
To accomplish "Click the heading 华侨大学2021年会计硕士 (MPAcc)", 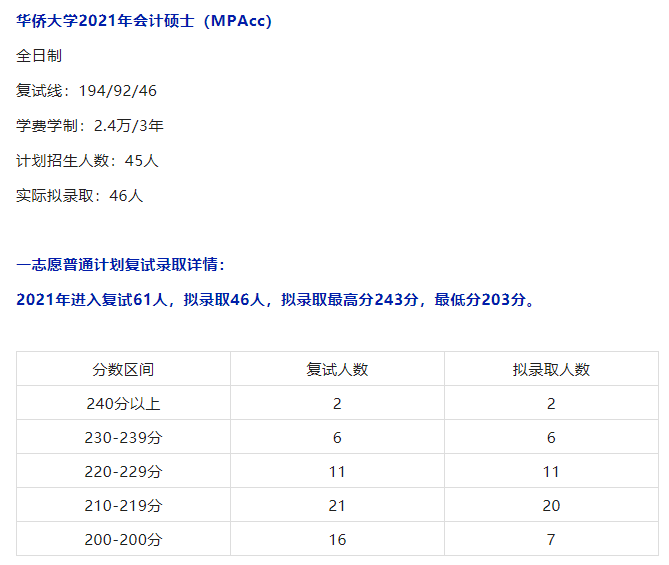I will [x=144, y=20].
